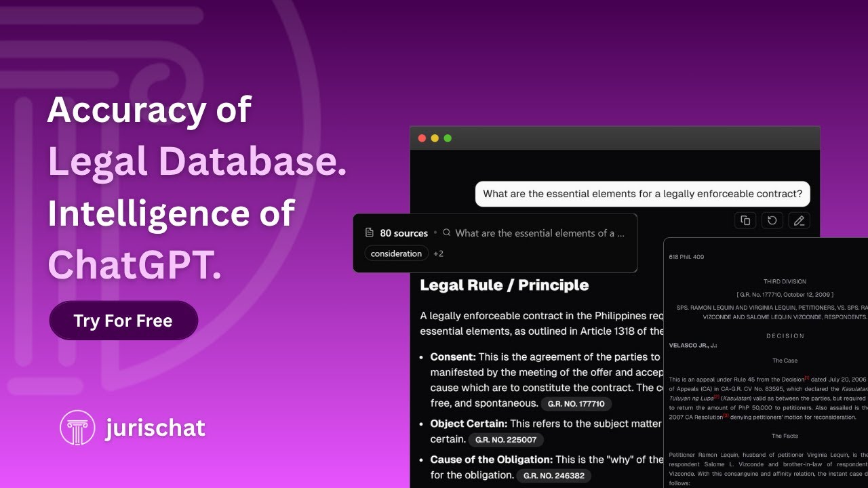This screenshot has width=868, height=488.
Task: Click the jurischat brand name text
Action: (x=155, y=428)
